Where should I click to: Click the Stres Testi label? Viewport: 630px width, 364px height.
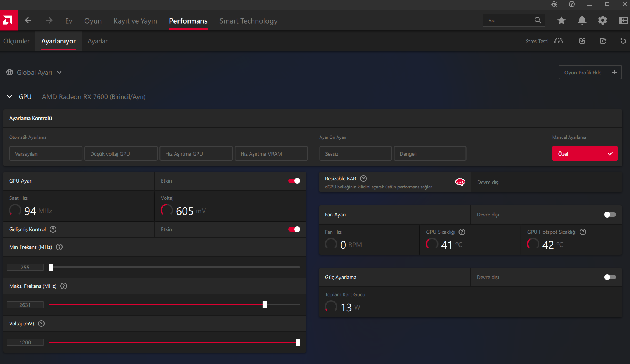pos(537,41)
